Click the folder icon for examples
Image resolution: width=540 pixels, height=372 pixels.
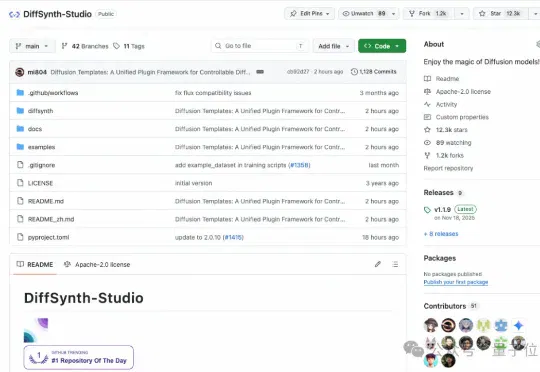point(20,147)
